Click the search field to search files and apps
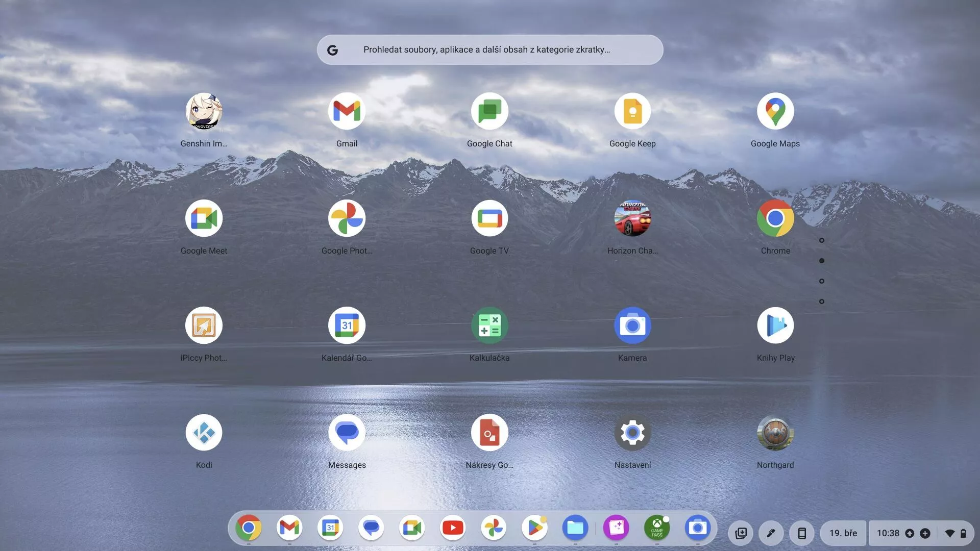Screen dimensions: 980x551 pos(490,49)
